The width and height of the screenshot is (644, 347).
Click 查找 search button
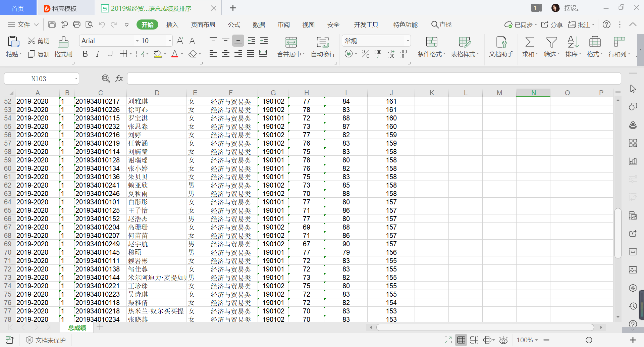coord(441,24)
